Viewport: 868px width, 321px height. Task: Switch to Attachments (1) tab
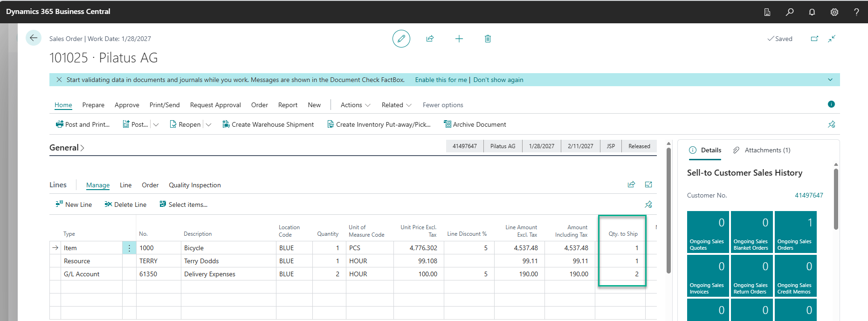click(762, 150)
